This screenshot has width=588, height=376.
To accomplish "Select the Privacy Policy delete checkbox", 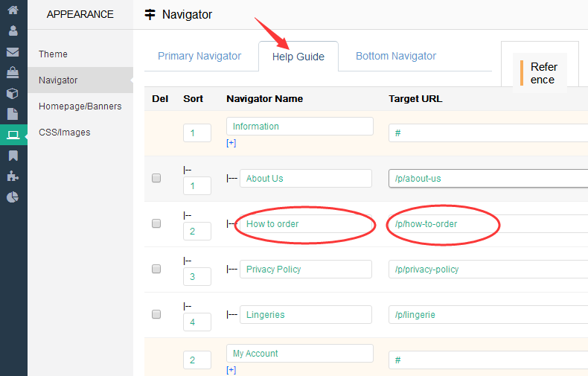I will coord(156,269).
